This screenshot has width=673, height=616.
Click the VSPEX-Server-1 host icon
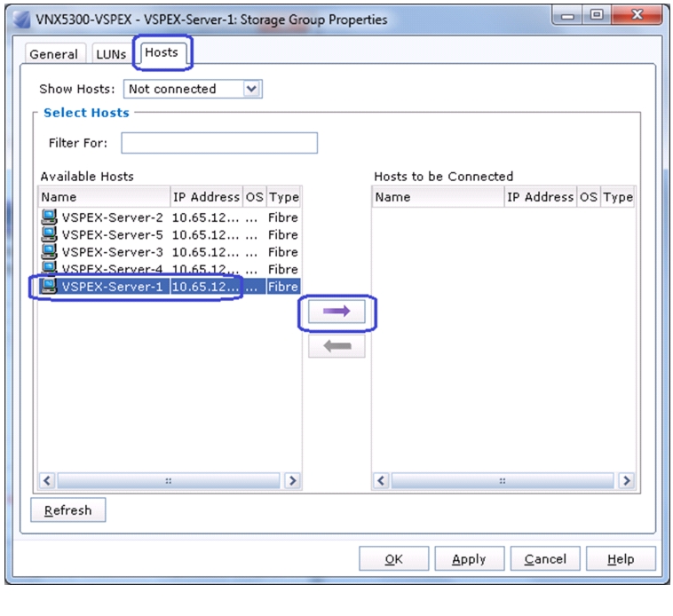click(49, 286)
